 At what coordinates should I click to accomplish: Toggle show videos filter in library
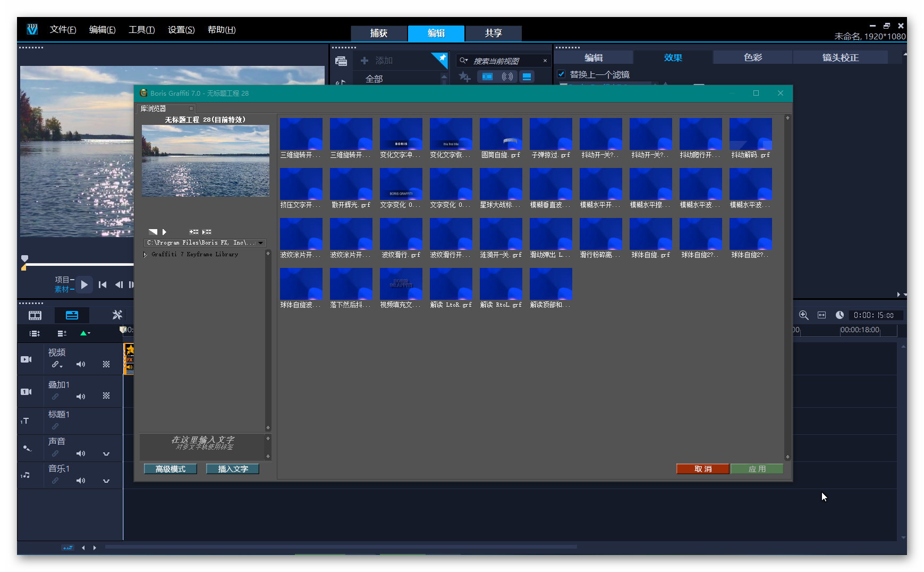(487, 77)
